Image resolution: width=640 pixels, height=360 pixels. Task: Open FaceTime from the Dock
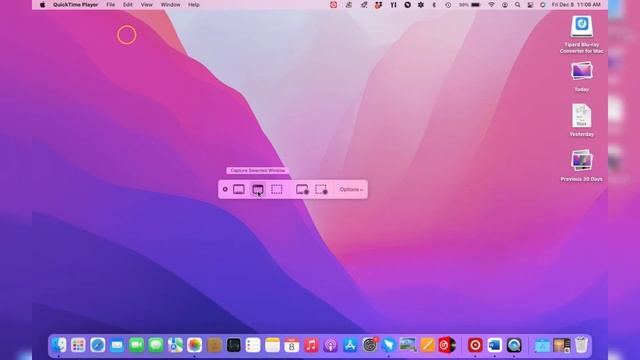(136, 345)
